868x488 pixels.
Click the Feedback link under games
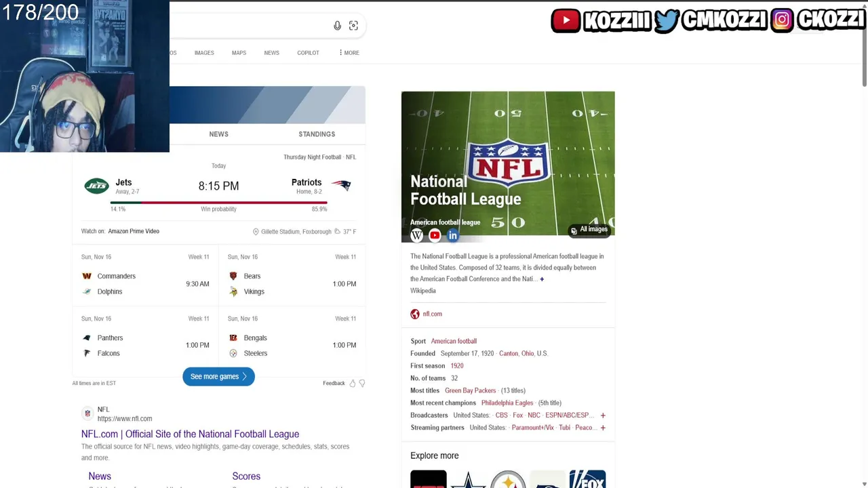334,384
